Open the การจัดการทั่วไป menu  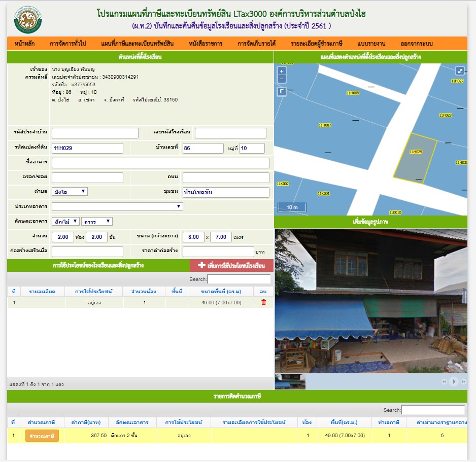[x=68, y=44]
